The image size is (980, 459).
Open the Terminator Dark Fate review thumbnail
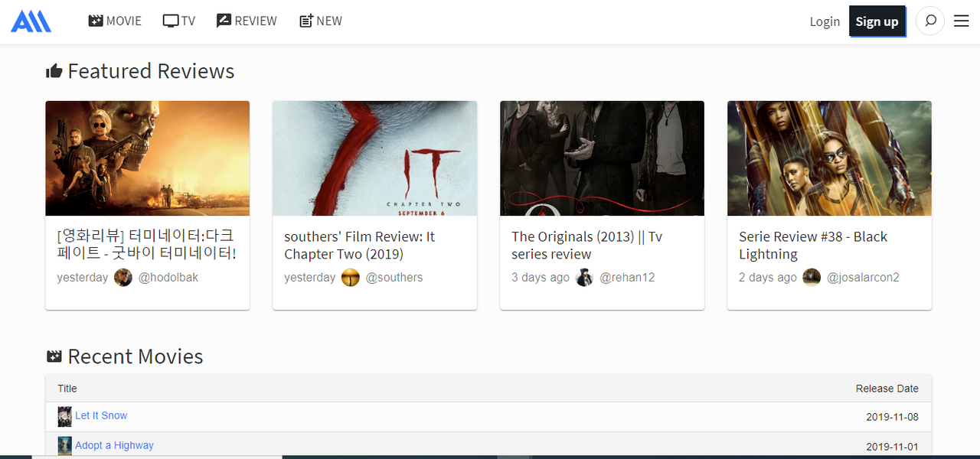pyautogui.click(x=148, y=158)
